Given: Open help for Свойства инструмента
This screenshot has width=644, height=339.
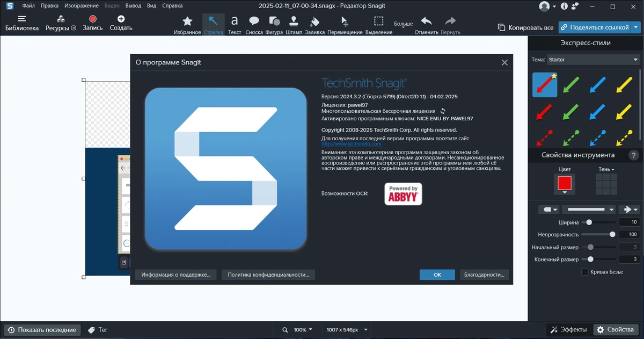Looking at the screenshot, I should coord(633,155).
